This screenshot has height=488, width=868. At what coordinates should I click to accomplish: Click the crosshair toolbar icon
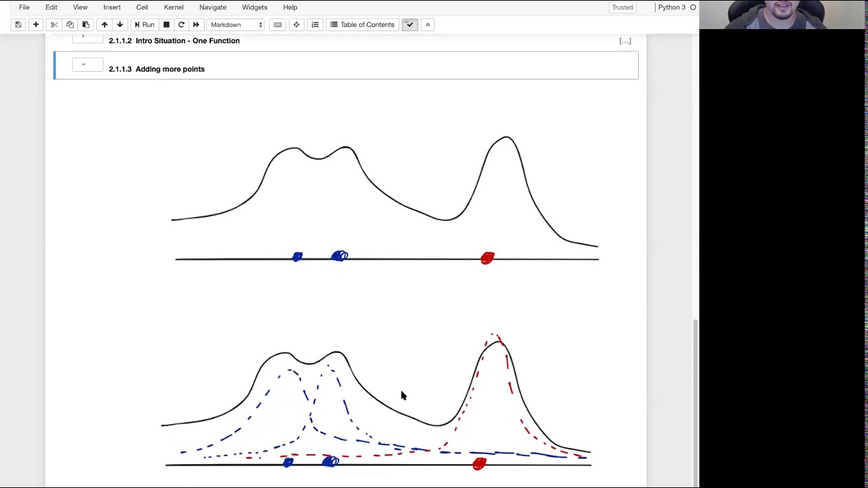[296, 24]
